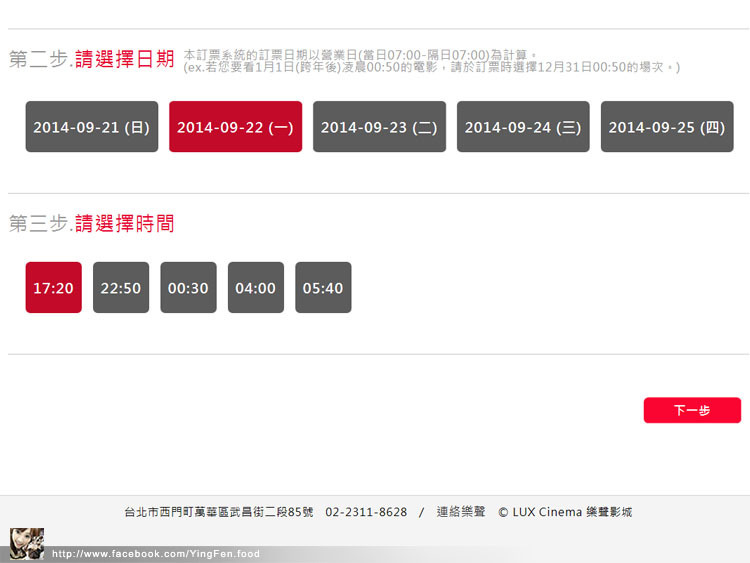Click the address 台北市西門町萬華區武昌街二段85號
This screenshot has height=563, width=750.
click(219, 512)
